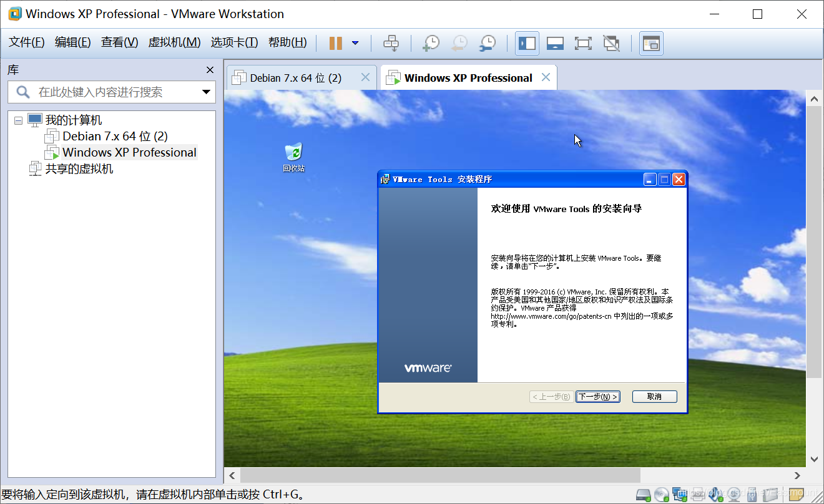Click the printer status bar icon
Screen dimensions: 824x504
tap(699, 495)
